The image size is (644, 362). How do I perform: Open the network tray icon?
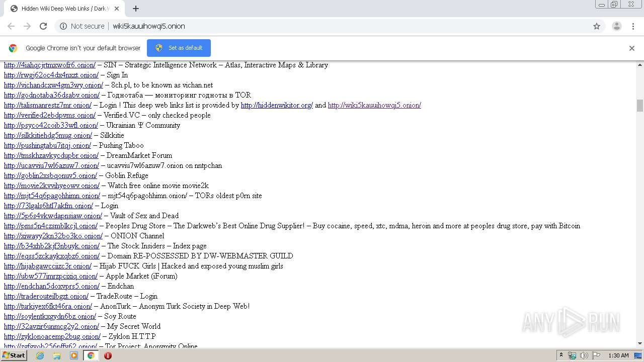(572, 355)
